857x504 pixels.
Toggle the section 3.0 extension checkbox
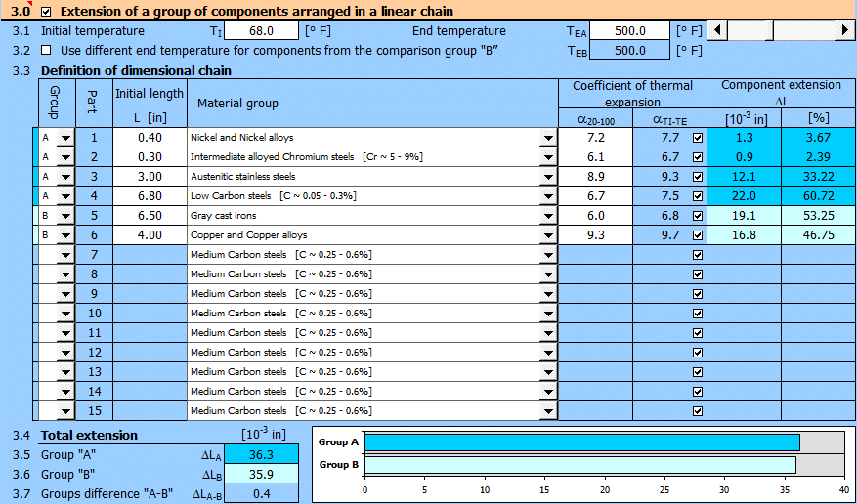[47, 11]
